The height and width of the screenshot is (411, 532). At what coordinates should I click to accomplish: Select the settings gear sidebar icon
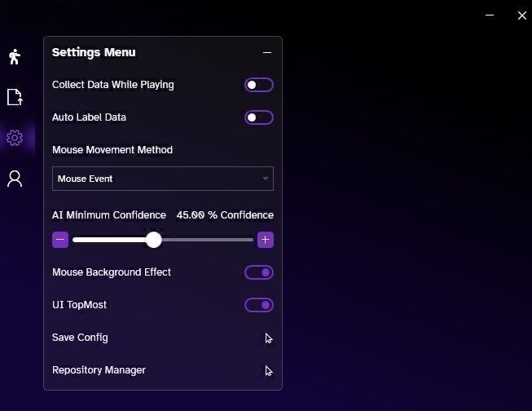coord(14,138)
